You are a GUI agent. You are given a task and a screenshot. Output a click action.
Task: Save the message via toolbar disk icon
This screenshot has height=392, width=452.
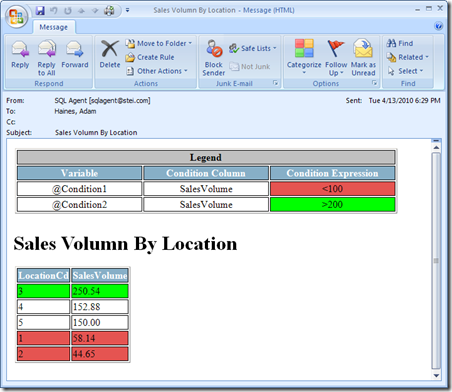(x=40, y=11)
